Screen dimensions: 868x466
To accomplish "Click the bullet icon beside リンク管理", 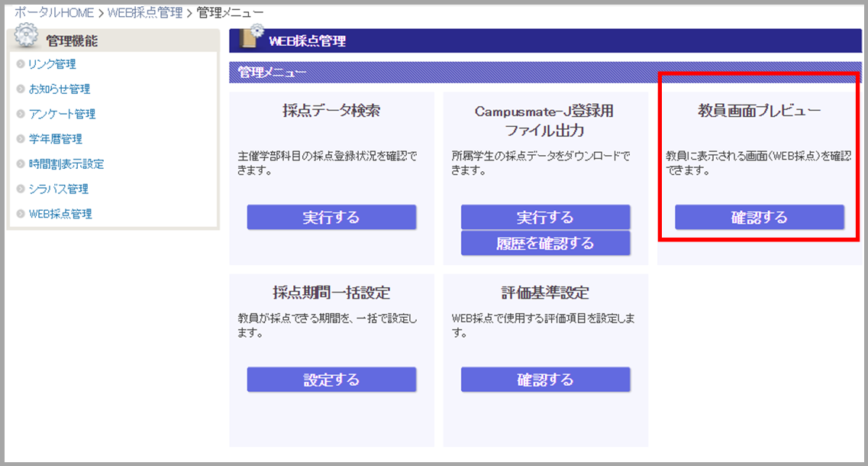I will point(21,64).
